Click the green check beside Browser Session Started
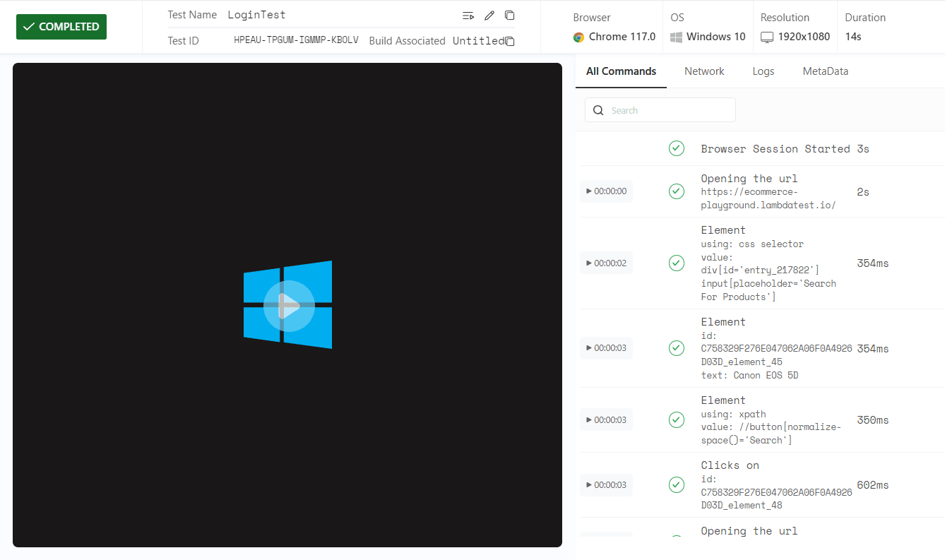The image size is (945, 560). 677,148
